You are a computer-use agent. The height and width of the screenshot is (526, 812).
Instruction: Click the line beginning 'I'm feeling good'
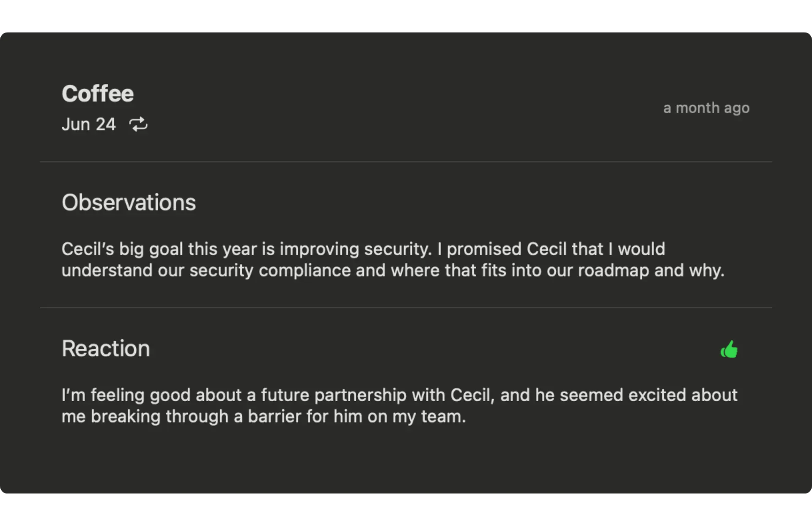[400, 395]
